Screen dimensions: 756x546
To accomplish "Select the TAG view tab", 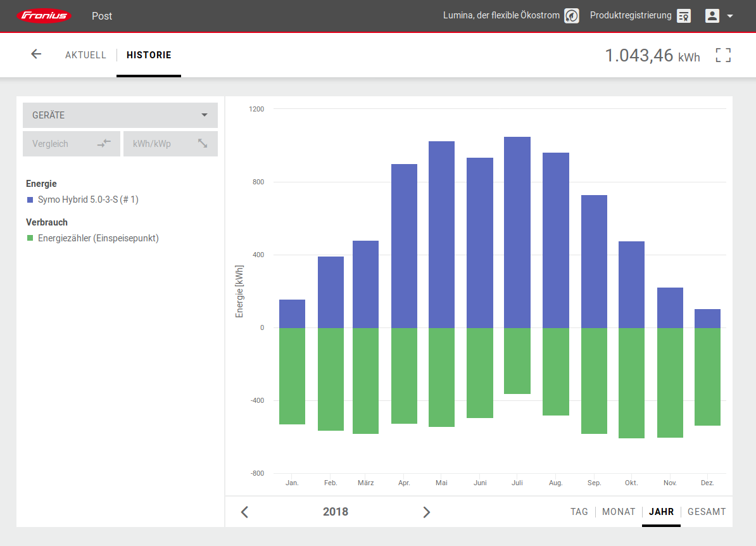I will [579, 512].
